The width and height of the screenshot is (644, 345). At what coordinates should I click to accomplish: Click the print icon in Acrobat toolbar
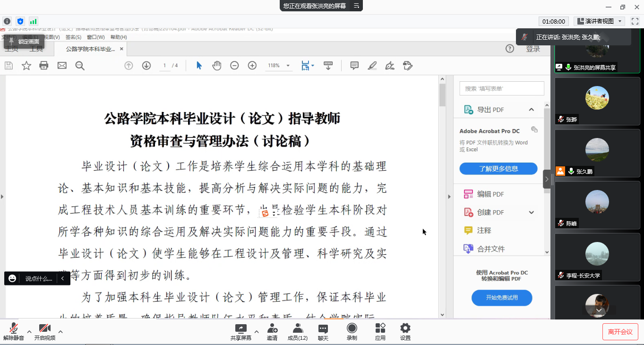(44, 66)
